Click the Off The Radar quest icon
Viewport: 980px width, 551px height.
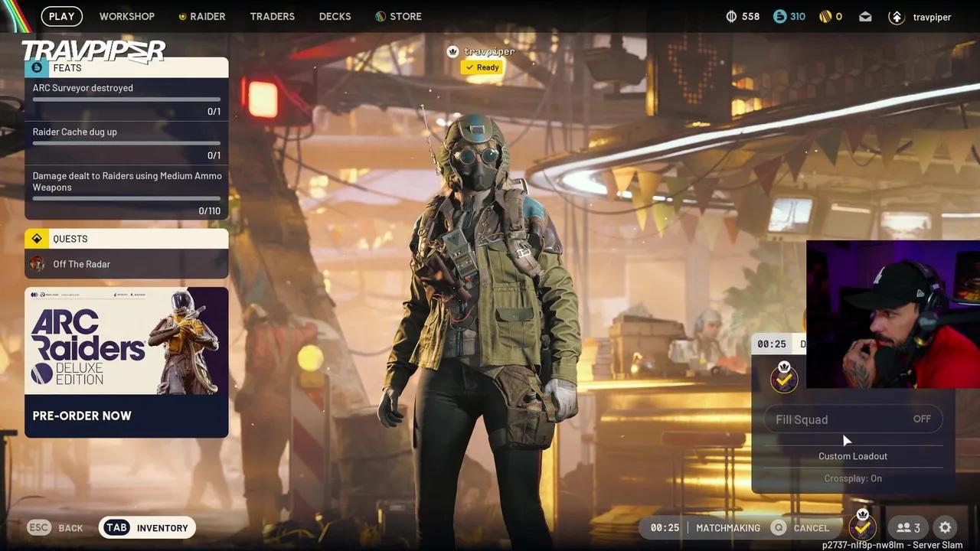(x=38, y=264)
